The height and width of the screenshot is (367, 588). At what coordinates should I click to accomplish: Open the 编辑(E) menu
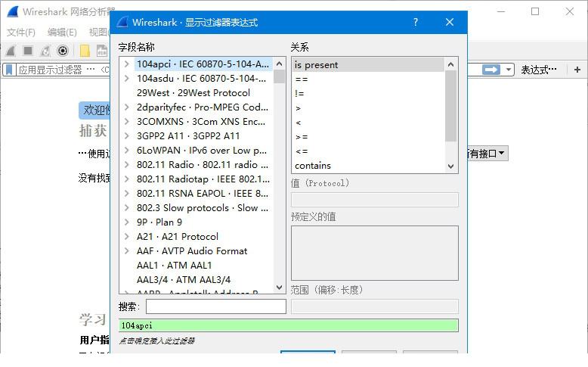62,33
